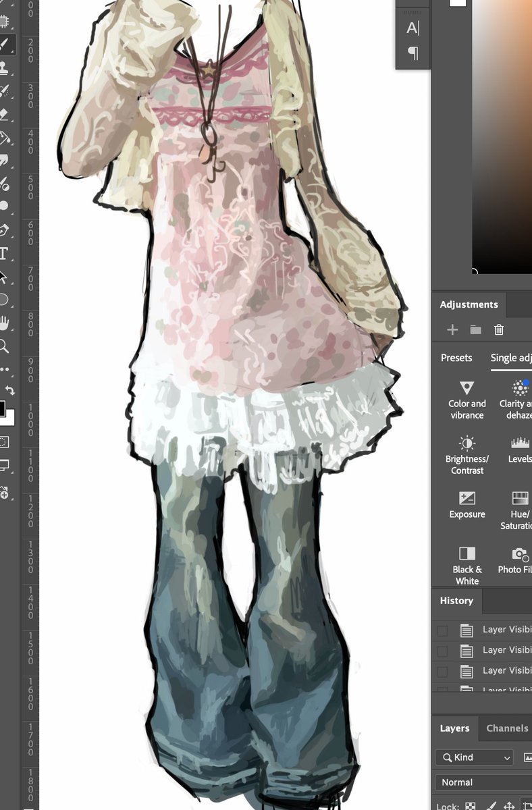Select the Clone Stamp tool
The height and width of the screenshot is (810, 532).
(4, 67)
